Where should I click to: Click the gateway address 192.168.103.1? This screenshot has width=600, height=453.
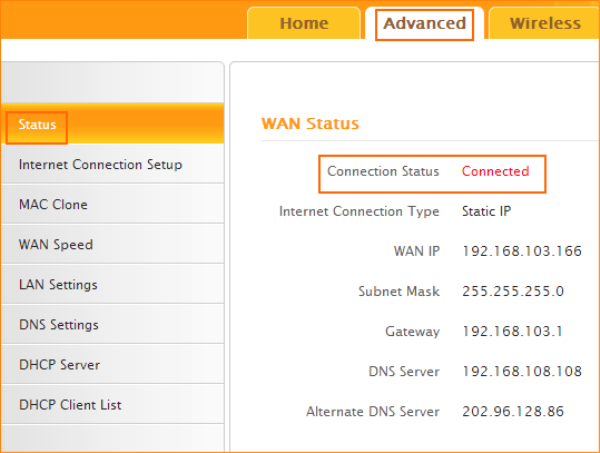(x=513, y=331)
